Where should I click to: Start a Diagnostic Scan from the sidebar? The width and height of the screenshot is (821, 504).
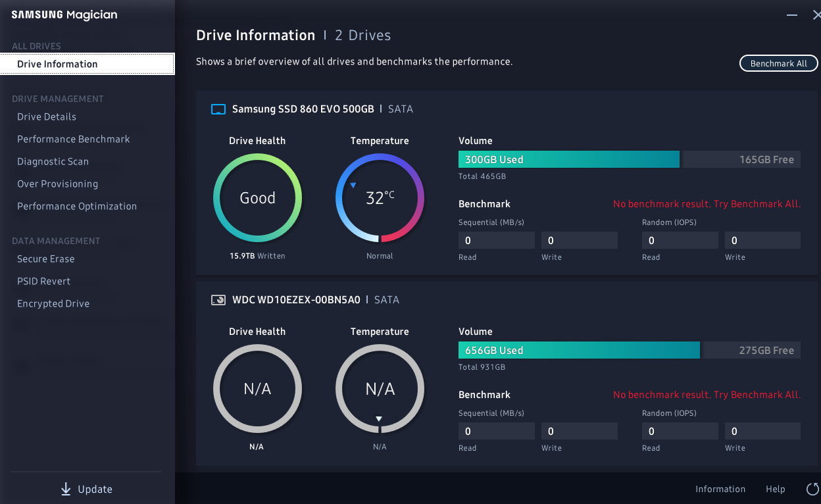point(53,161)
